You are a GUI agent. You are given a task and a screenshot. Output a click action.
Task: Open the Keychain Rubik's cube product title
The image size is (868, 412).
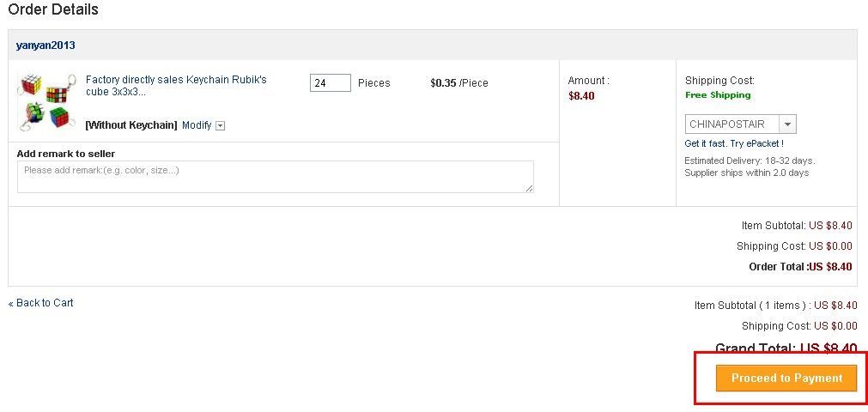[175, 85]
